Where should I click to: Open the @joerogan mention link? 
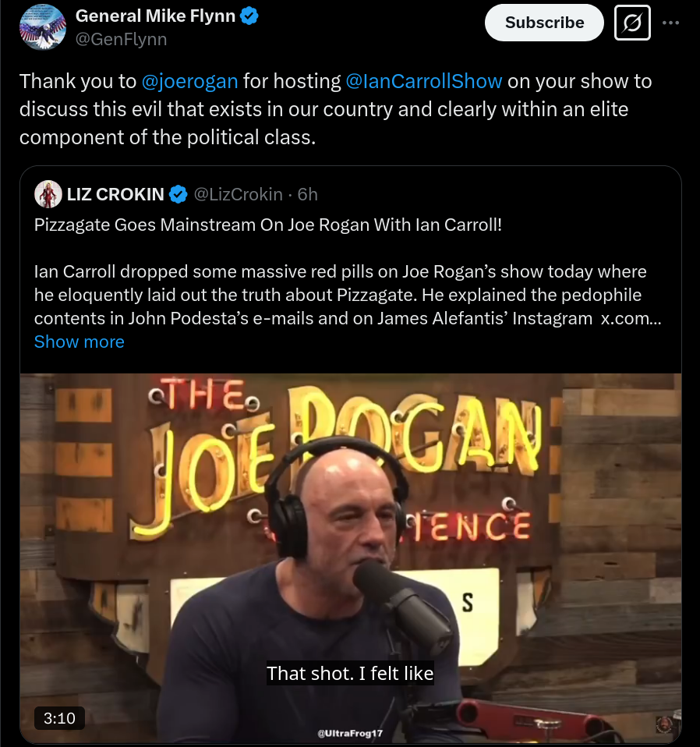189,81
